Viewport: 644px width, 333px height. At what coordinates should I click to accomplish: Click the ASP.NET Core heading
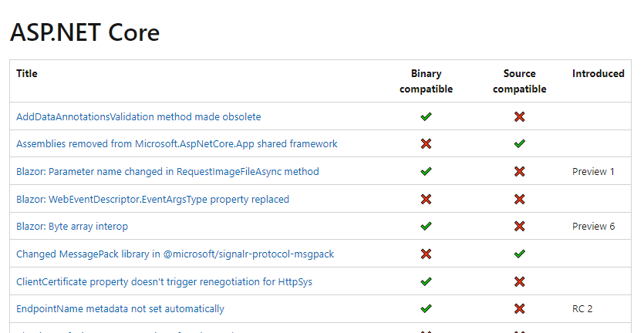(x=85, y=32)
